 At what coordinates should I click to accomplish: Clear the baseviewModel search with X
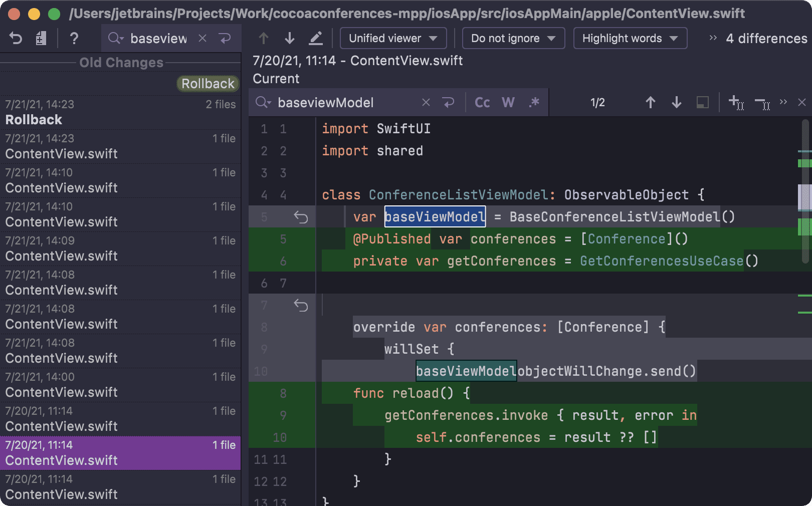(426, 102)
